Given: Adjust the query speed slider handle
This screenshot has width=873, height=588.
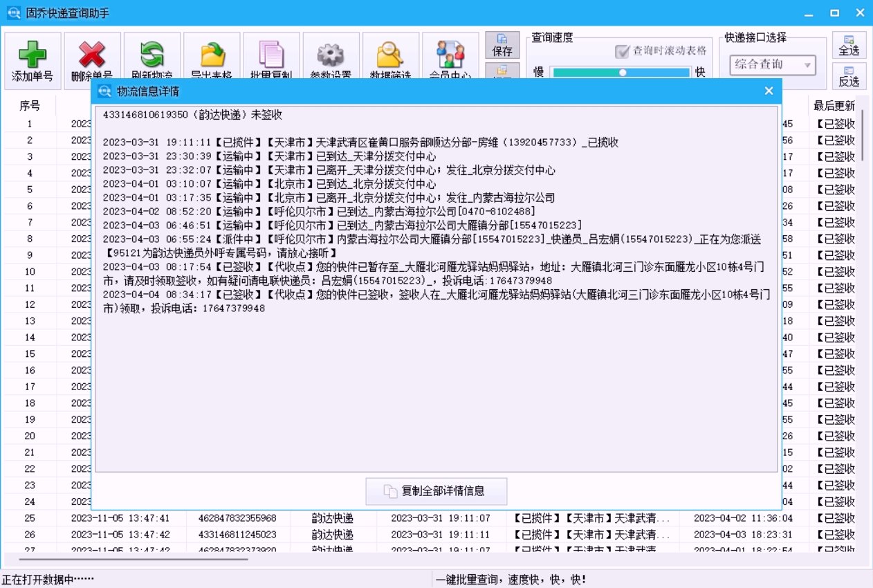Looking at the screenshot, I should 623,72.
